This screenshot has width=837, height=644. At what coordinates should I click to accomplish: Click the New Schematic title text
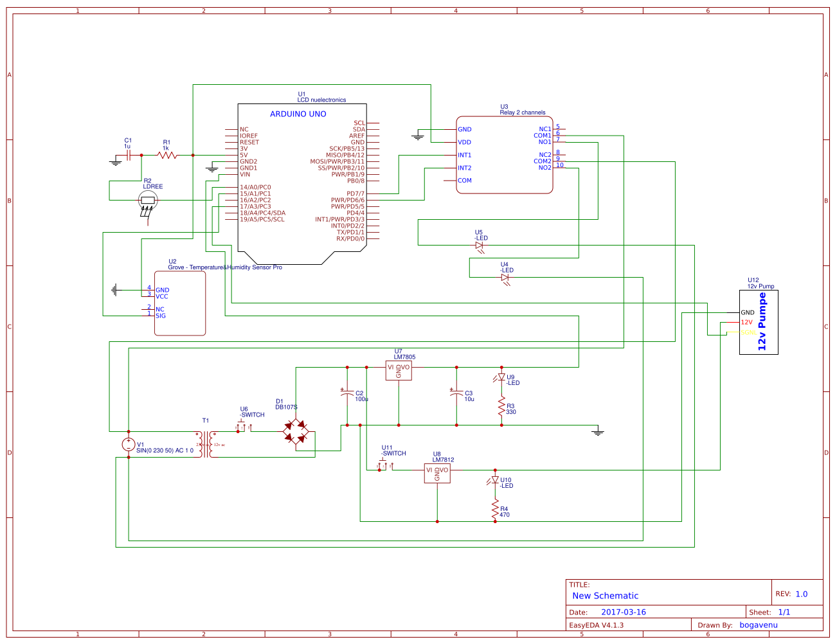click(604, 596)
